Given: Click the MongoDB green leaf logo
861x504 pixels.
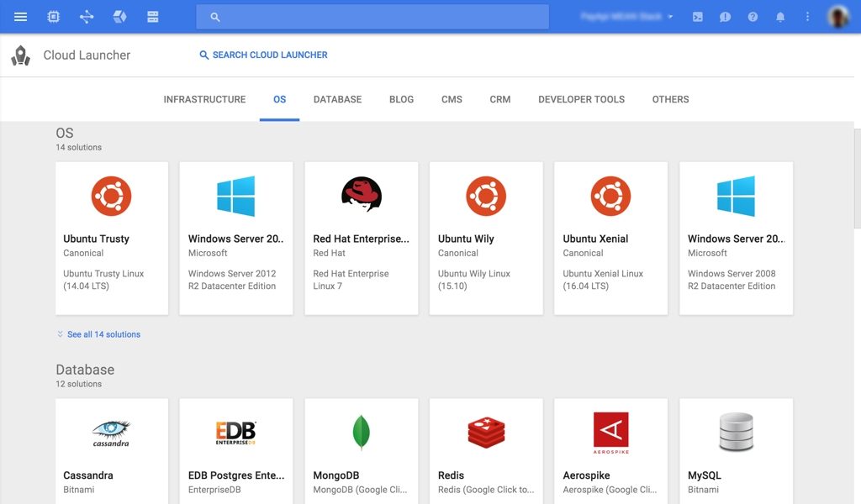Looking at the screenshot, I should [x=361, y=433].
